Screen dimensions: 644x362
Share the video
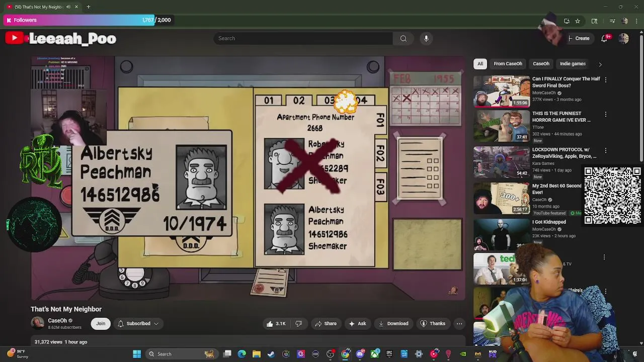tap(326, 324)
